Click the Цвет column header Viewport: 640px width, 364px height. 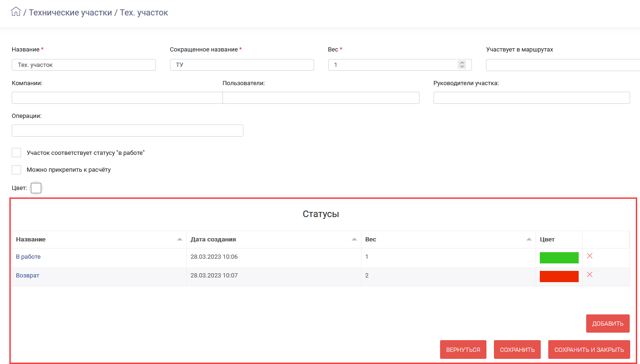tap(559, 239)
